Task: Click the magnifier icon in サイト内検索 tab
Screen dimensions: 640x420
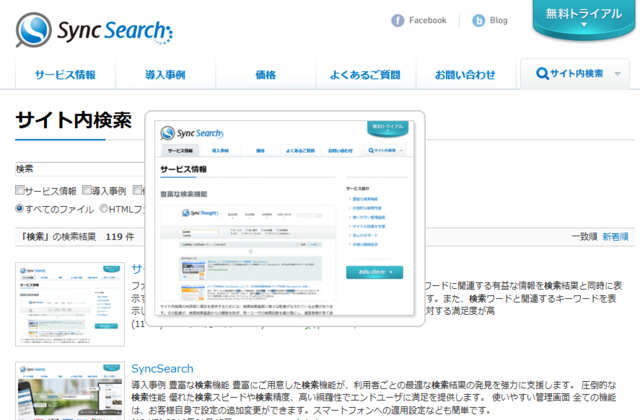Action: (542, 74)
